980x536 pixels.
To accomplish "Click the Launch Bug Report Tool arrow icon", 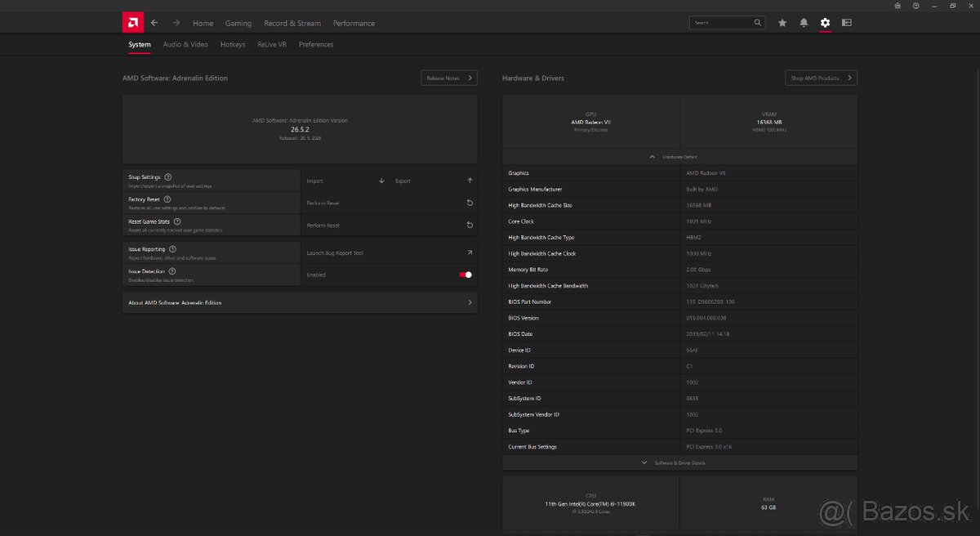I will [470, 253].
